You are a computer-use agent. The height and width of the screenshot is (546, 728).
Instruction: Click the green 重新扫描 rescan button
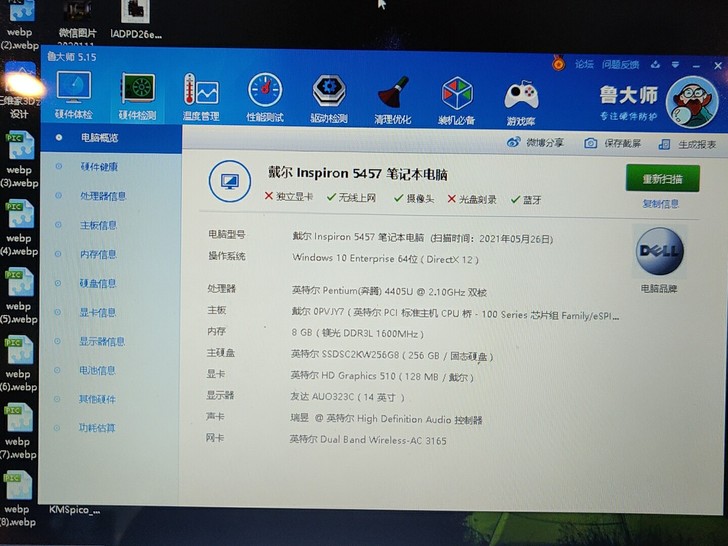(663, 178)
